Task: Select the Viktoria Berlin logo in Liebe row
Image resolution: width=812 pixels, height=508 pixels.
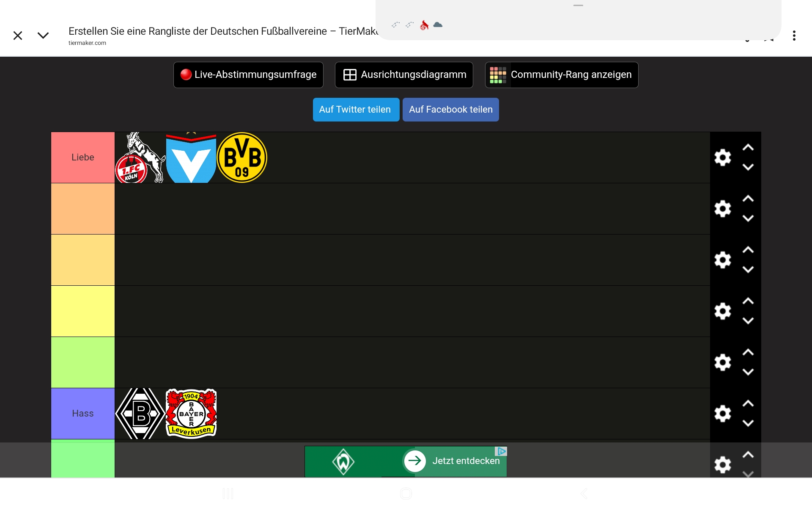Action: 191,157
